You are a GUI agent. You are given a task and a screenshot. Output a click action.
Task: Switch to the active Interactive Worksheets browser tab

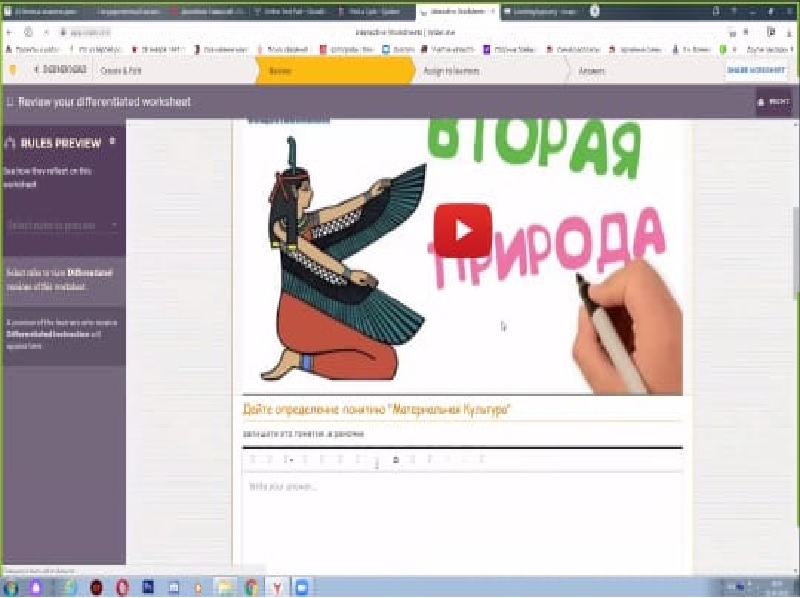(x=457, y=11)
